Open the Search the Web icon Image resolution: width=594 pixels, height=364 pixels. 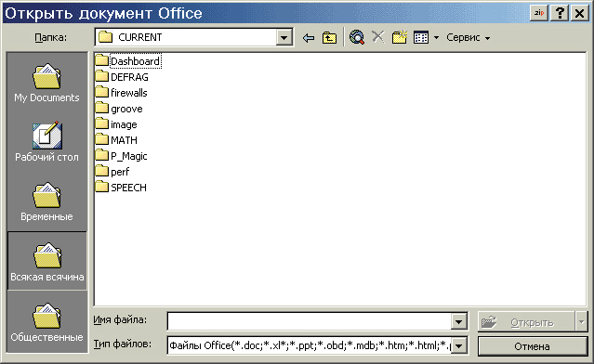coord(356,37)
